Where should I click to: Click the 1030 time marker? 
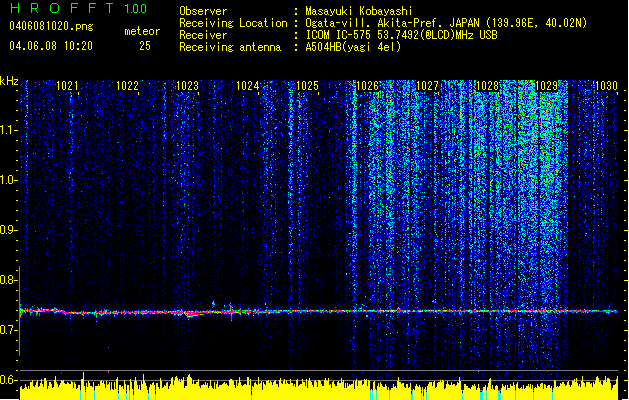tap(607, 85)
